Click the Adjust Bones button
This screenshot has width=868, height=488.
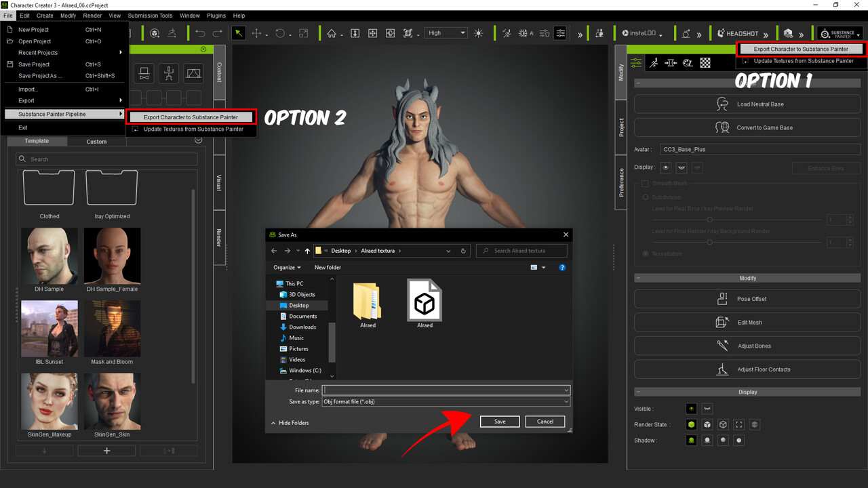(747, 346)
